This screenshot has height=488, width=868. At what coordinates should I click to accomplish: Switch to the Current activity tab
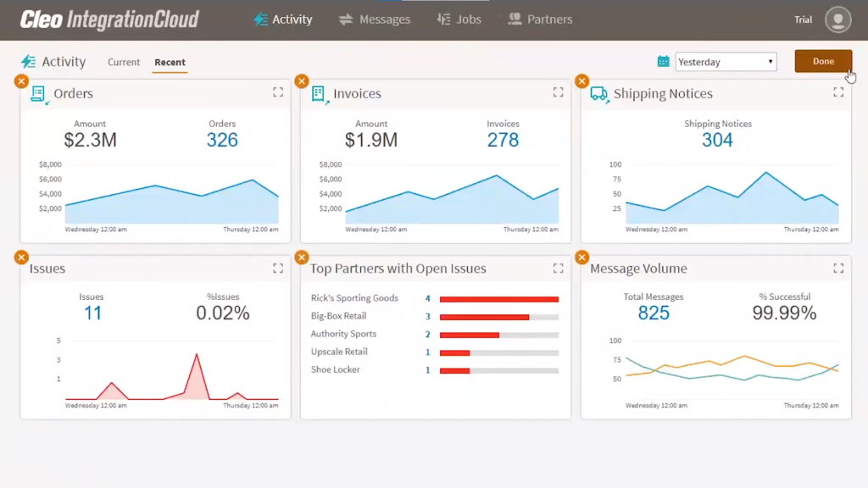click(124, 62)
